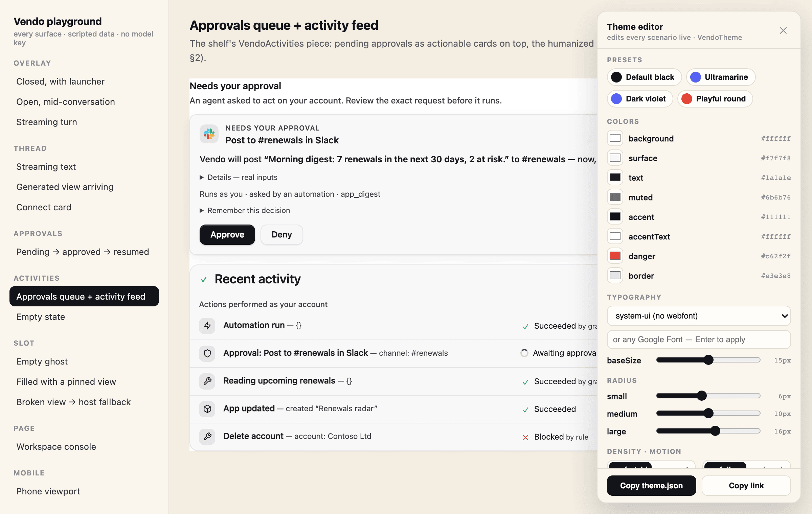The image size is (812, 514).
Task: Click the medium radius slider handle
Action: [x=708, y=414]
